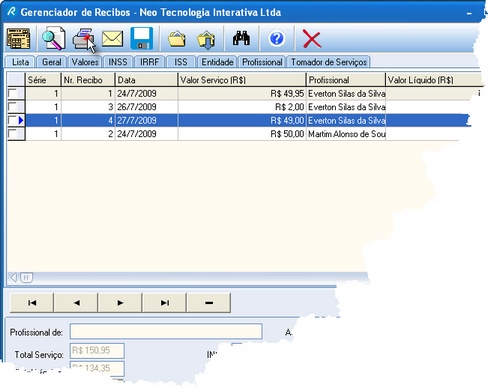Select the cell with date 24/7/2009 in receipt 1's row

pos(146,93)
